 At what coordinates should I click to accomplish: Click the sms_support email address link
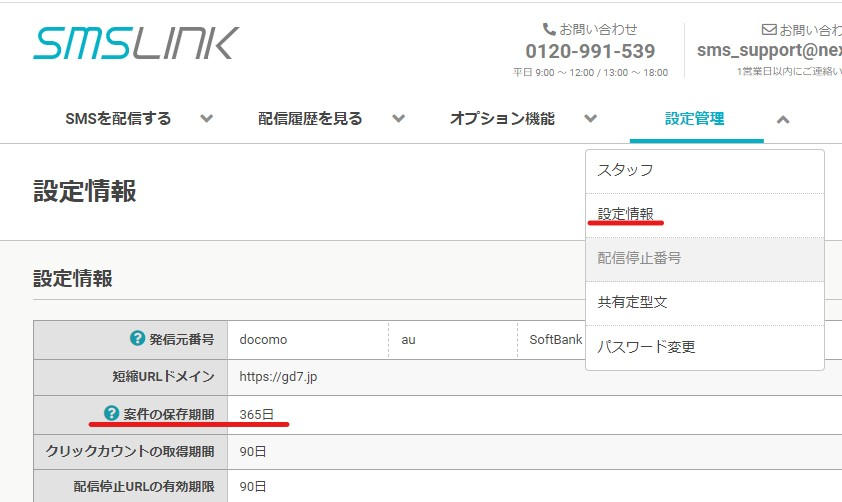click(x=770, y=50)
